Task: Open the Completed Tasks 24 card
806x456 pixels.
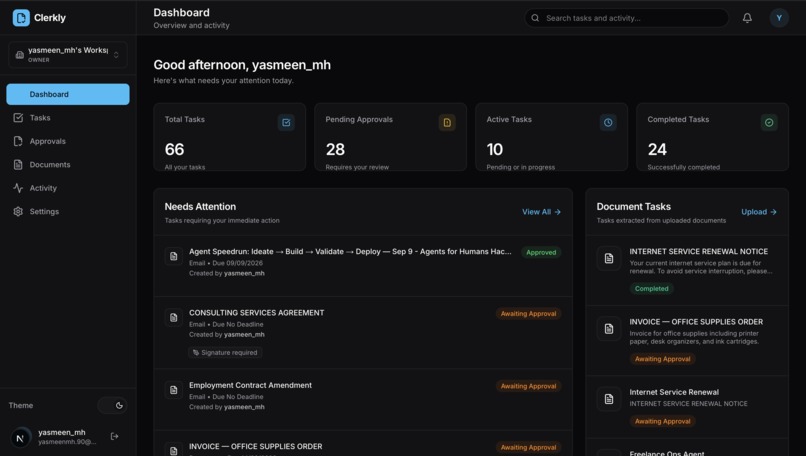Action: pos(712,137)
